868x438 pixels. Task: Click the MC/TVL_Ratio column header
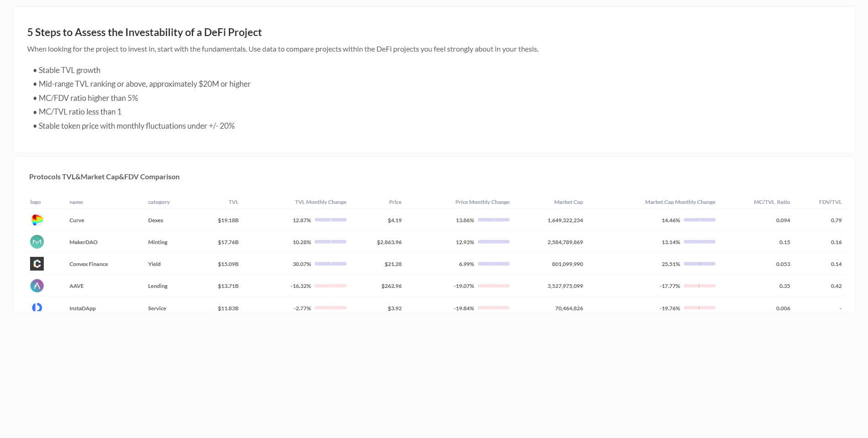click(772, 202)
